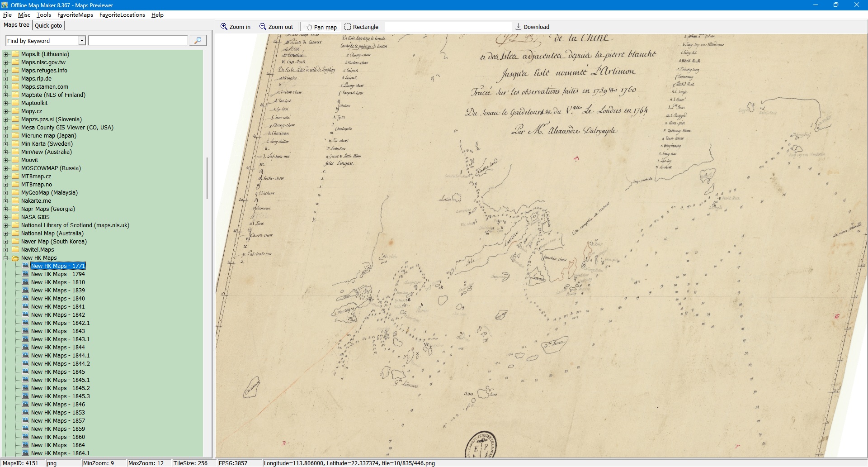Expand the National Library of Scotland node
The image size is (868, 467).
point(6,225)
